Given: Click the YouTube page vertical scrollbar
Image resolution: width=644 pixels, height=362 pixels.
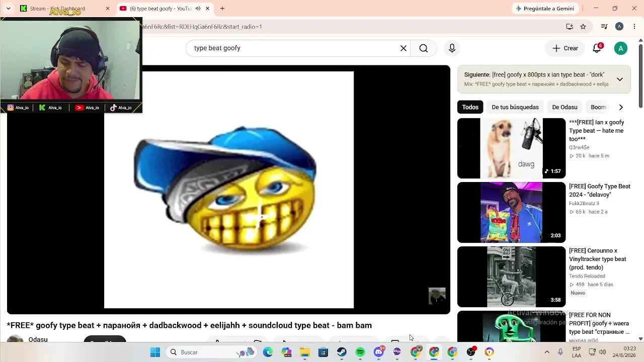Looking at the screenshot, I should point(640,75).
